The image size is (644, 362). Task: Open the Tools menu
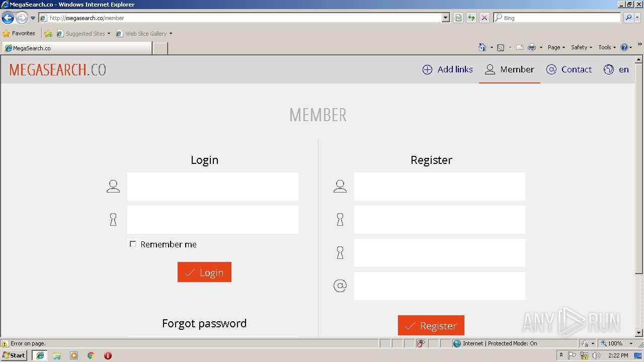pyautogui.click(x=607, y=47)
